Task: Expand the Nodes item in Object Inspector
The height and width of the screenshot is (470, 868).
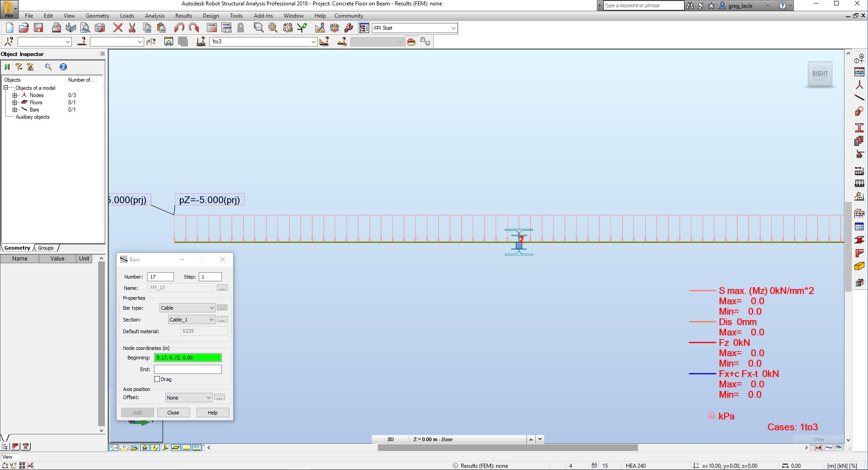Action: point(15,95)
